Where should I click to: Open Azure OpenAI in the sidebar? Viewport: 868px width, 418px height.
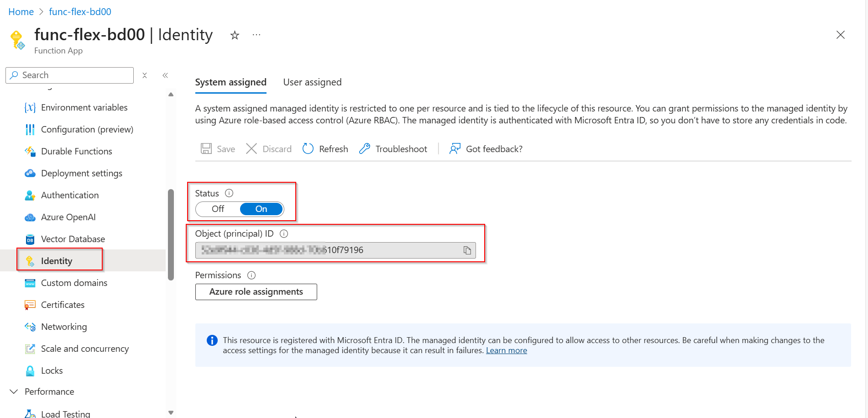point(68,217)
